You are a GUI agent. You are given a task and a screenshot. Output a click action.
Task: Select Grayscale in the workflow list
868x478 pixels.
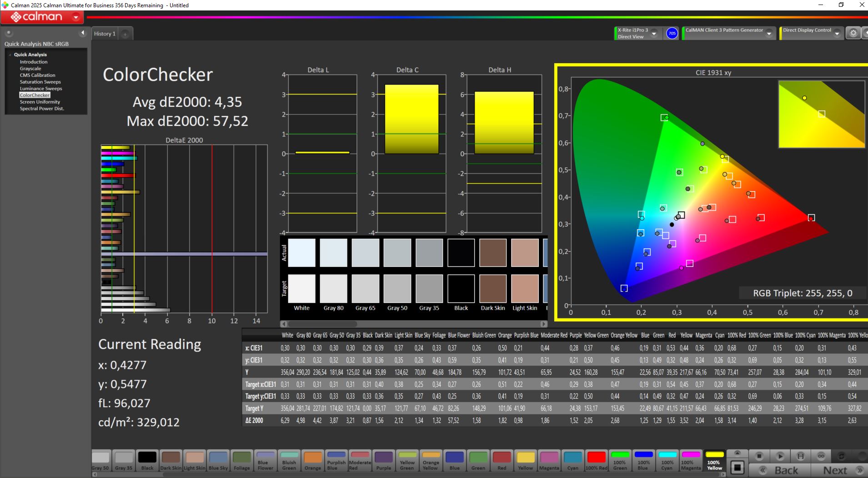tap(30, 69)
